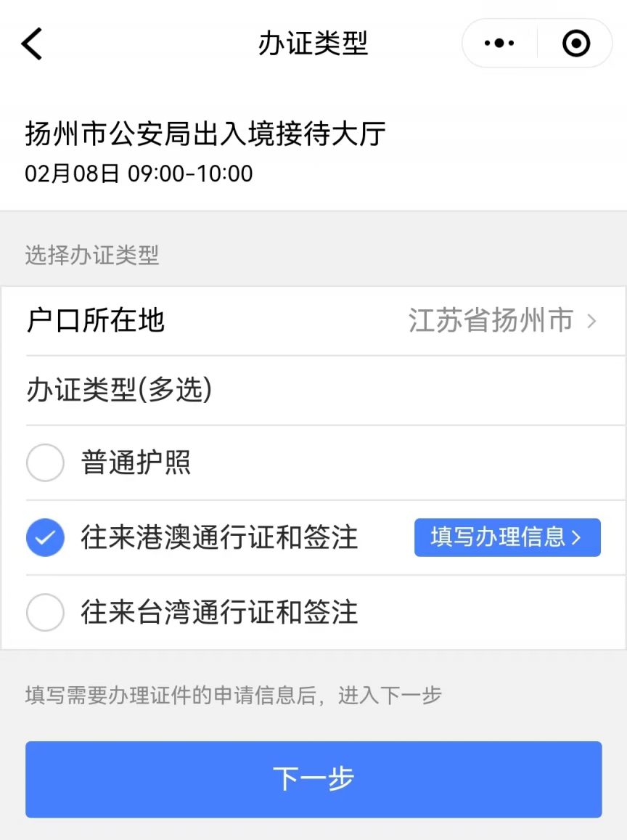
Task: Tap the 02月08日 09:00-10:00 appointment time
Action: pos(139,174)
